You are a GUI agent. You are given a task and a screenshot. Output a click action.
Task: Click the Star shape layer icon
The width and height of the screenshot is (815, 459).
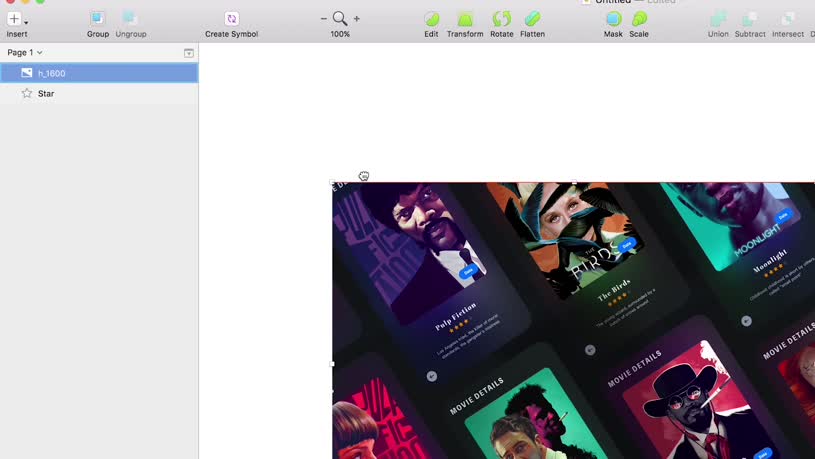click(x=27, y=94)
